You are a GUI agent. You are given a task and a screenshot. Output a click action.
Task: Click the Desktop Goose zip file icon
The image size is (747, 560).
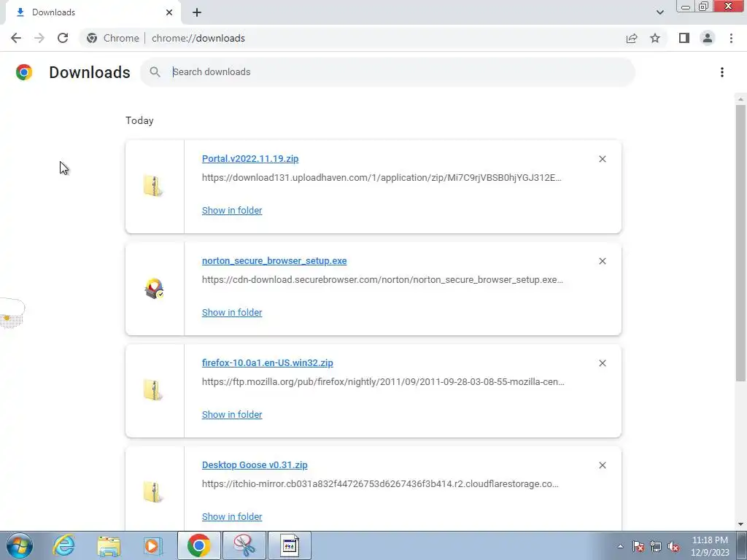click(153, 492)
